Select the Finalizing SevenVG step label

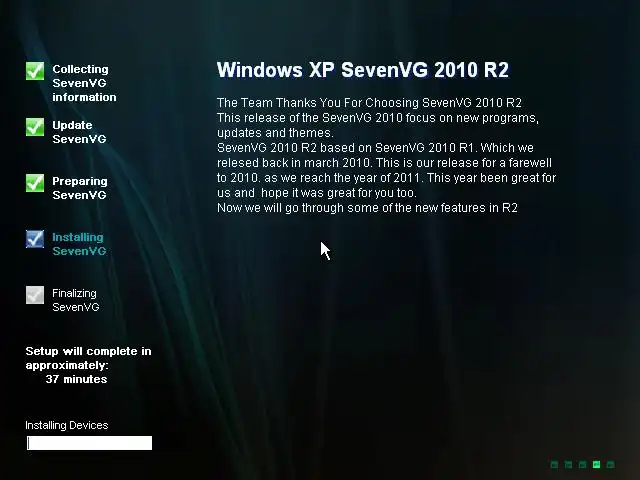tap(76, 300)
